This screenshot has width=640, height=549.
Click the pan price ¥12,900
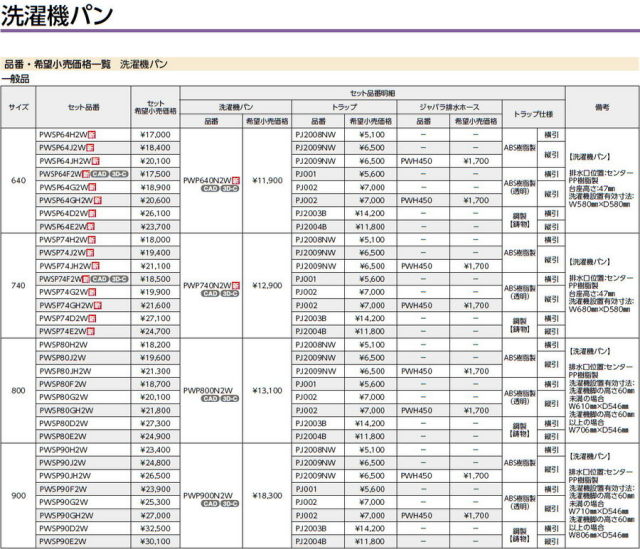267,285
